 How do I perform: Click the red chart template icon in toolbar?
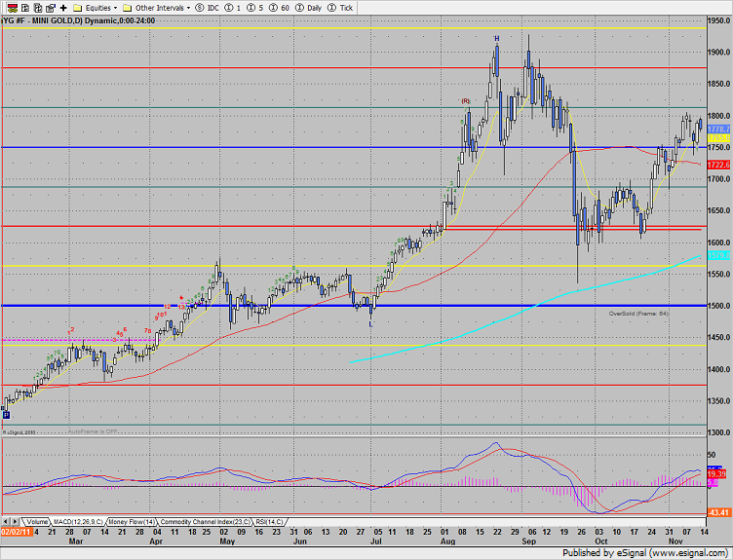click(x=13, y=8)
